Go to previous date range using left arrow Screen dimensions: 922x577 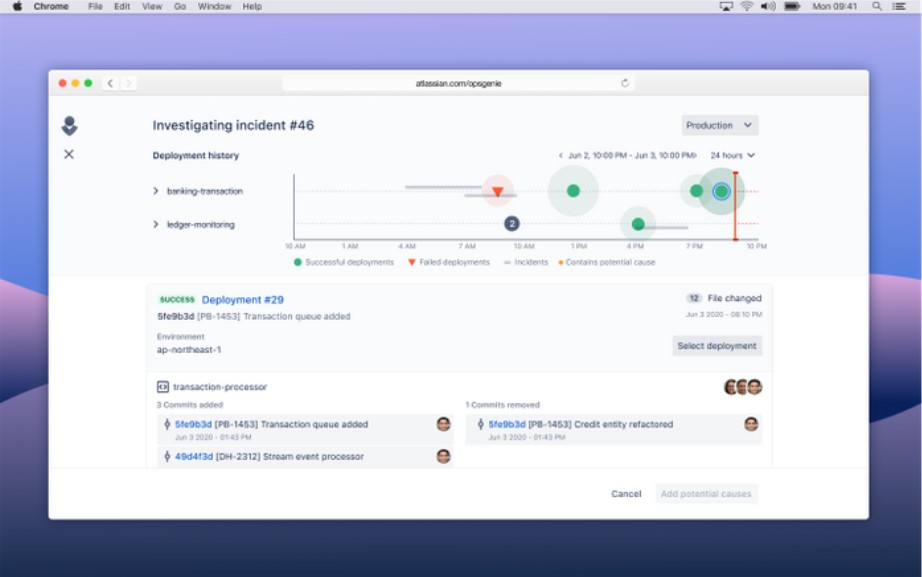[x=561, y=156]
